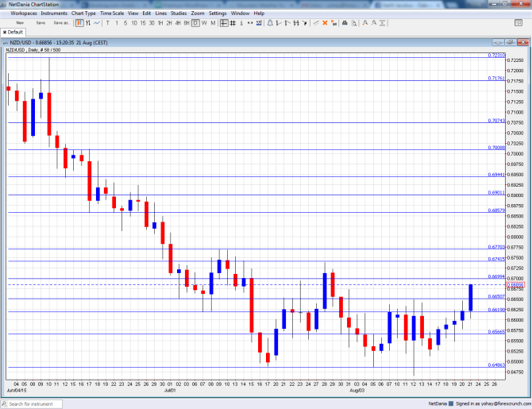Open the View menu
This screenshot has width=532, height=409.
click(x=133, y=14)
